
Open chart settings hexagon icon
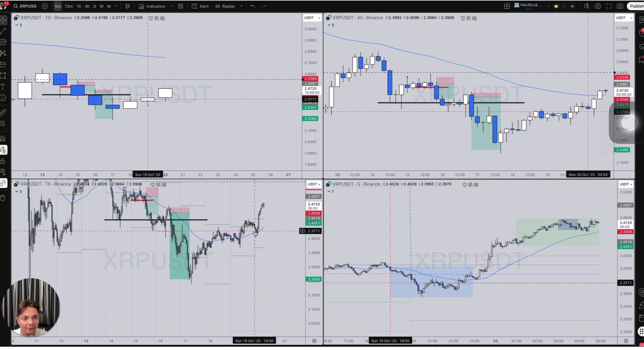point(598,6)
